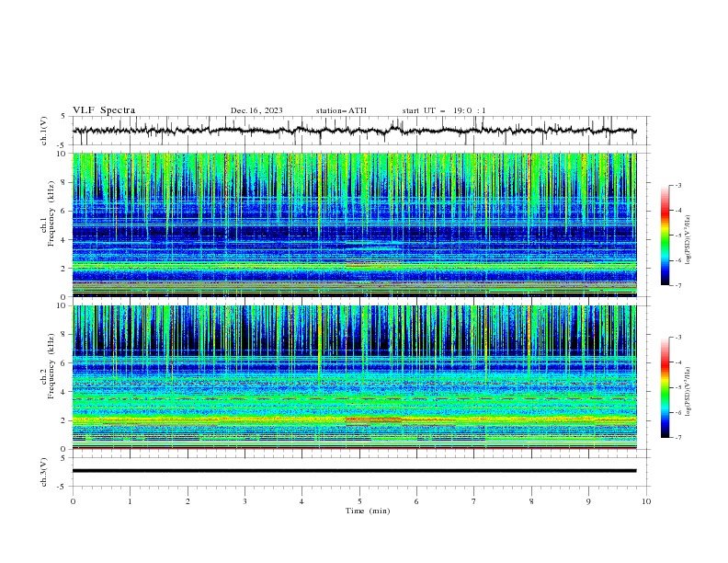Viewport: 728px width, 563px height.
Task: Click the "VLF Spectra" plot title
Action: coord(104,110)
